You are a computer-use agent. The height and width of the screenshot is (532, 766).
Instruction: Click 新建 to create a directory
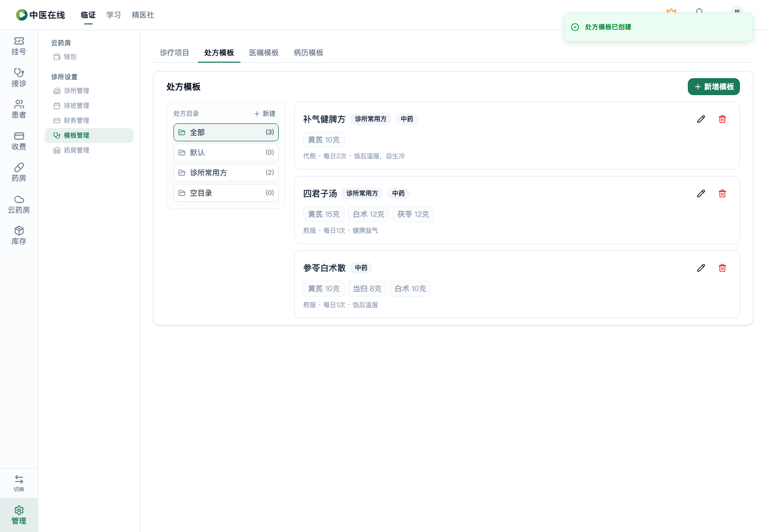[265, 114]
